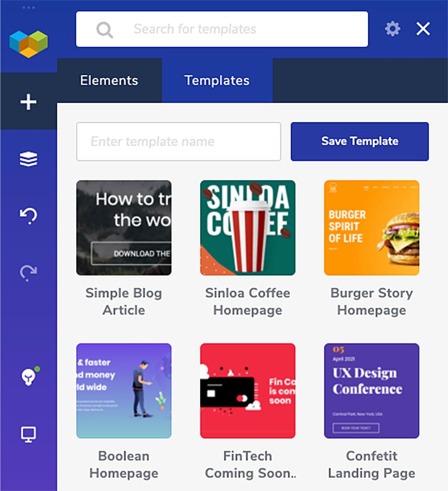This screenshot has width=448, height=491.
Task: Focus the Search for templates field
Action: pyautogui.click(x=222, y=29)
